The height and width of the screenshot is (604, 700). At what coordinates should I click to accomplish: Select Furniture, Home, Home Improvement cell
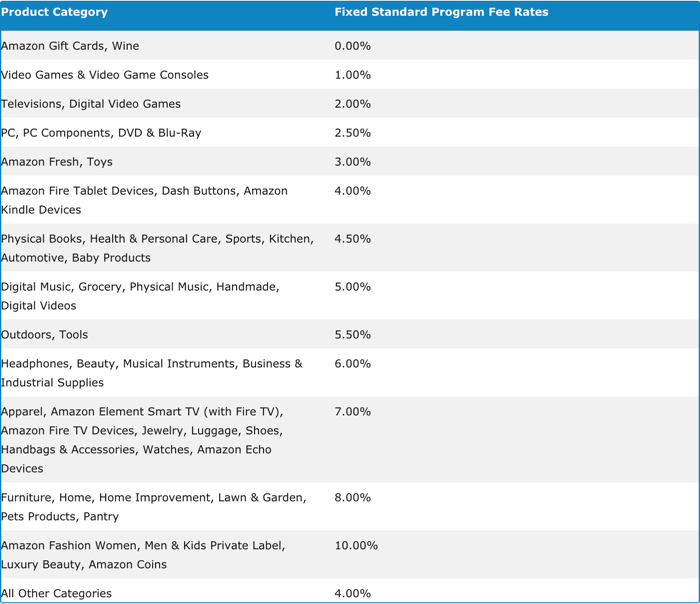pos(153,507)
